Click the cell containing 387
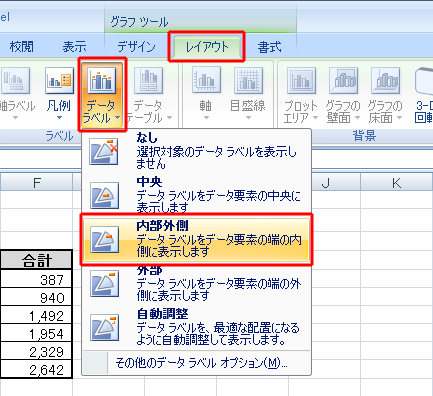The height and width of the screenshot is (396, 433). 36,279
